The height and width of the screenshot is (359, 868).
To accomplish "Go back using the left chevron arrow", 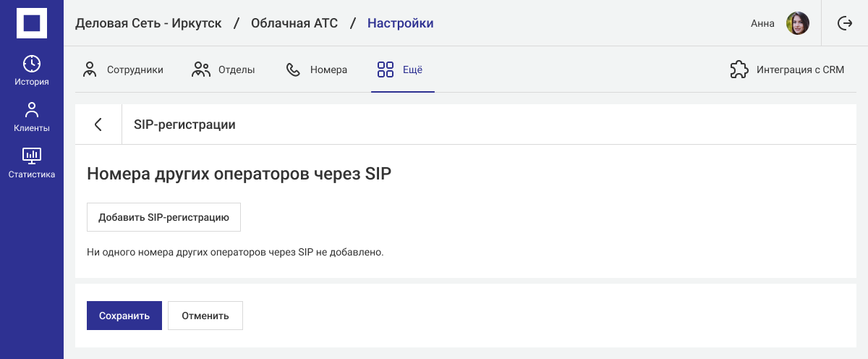I will (98, 124).
